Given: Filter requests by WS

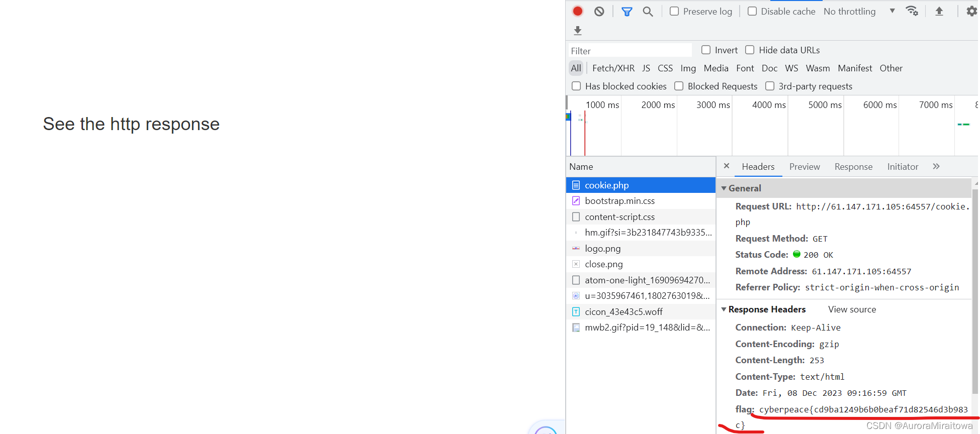Looking at the screenshot, I should tap(792, 68).
